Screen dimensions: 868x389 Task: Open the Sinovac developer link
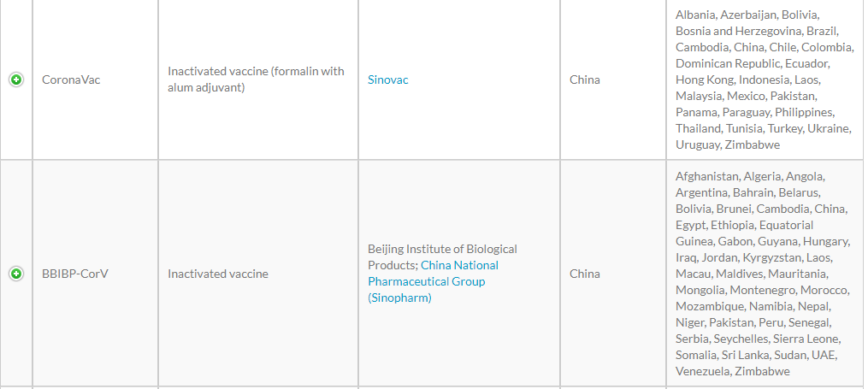tap(387, 80)
